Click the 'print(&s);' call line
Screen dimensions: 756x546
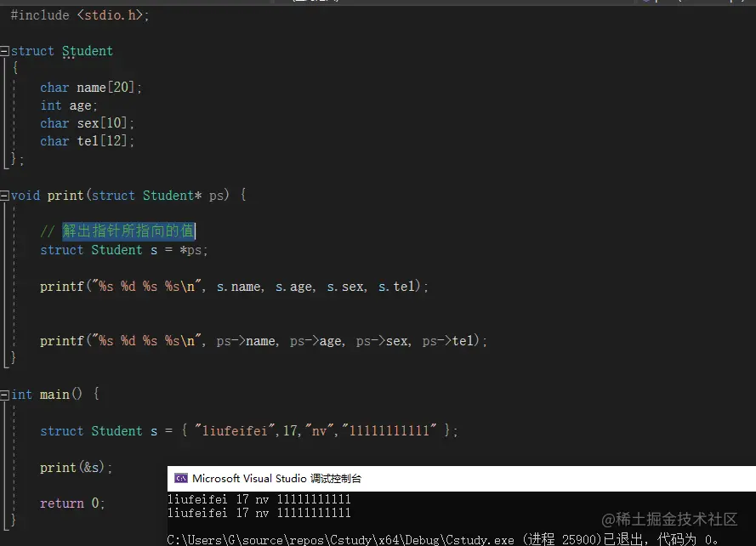(x=77, y=468)
